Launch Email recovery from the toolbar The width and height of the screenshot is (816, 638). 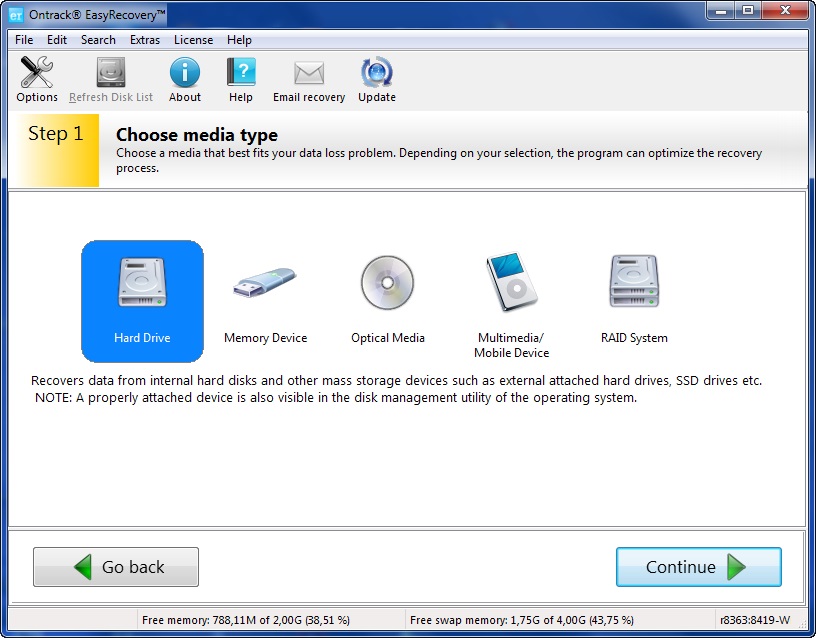tap(309, 80)
